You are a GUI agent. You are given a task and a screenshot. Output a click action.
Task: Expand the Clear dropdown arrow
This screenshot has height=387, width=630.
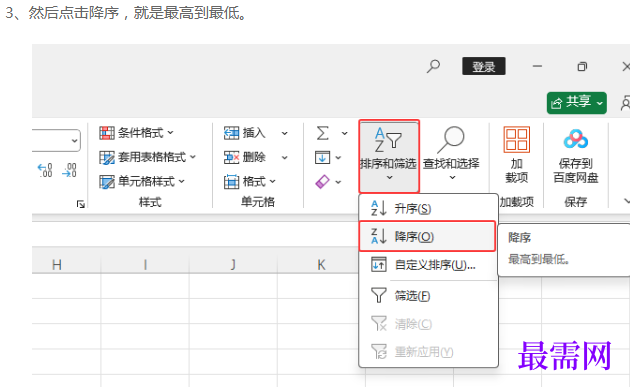click(x=338, y=182)
